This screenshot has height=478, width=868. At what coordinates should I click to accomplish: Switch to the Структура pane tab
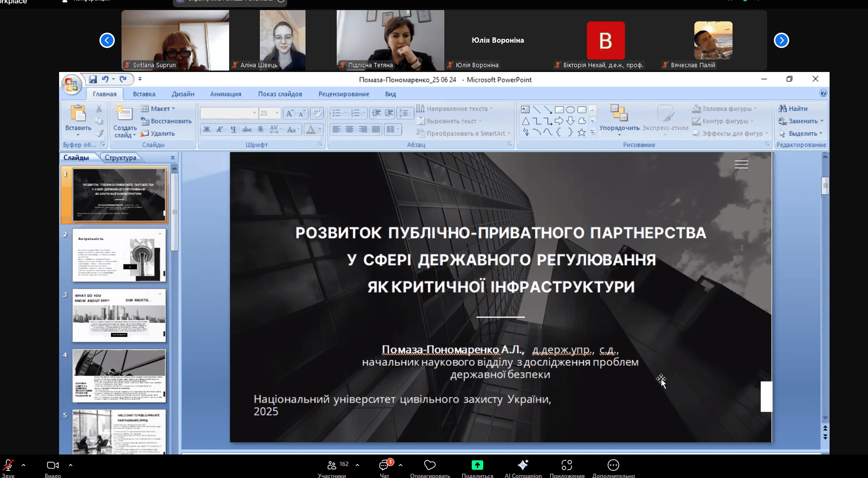click(x=120, y=158)
